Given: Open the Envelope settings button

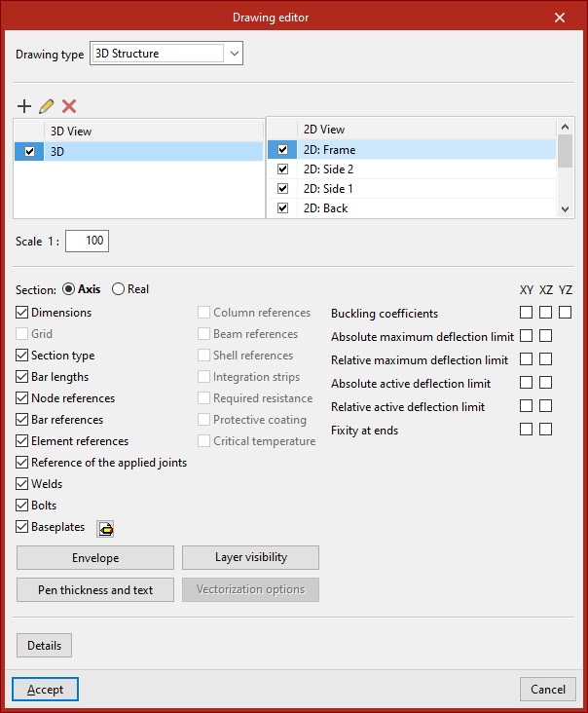Looking at the screenshot, I should coord(95,557).
